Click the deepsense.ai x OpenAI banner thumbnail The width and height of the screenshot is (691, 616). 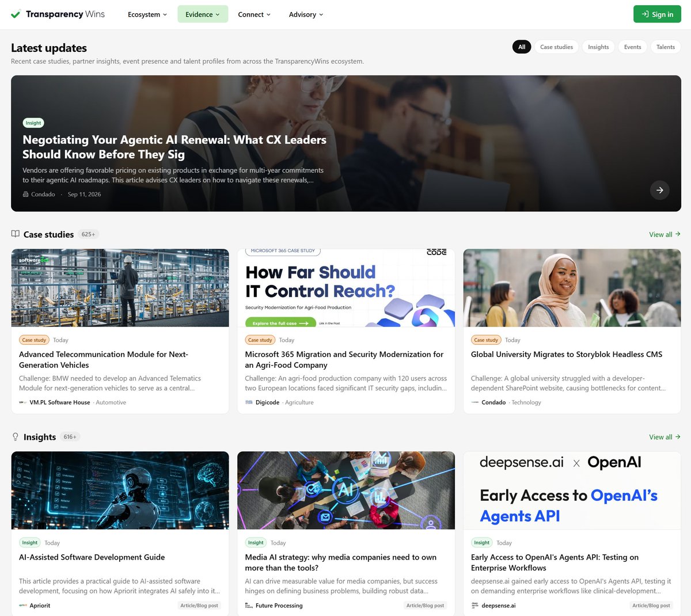pos(572,490)
